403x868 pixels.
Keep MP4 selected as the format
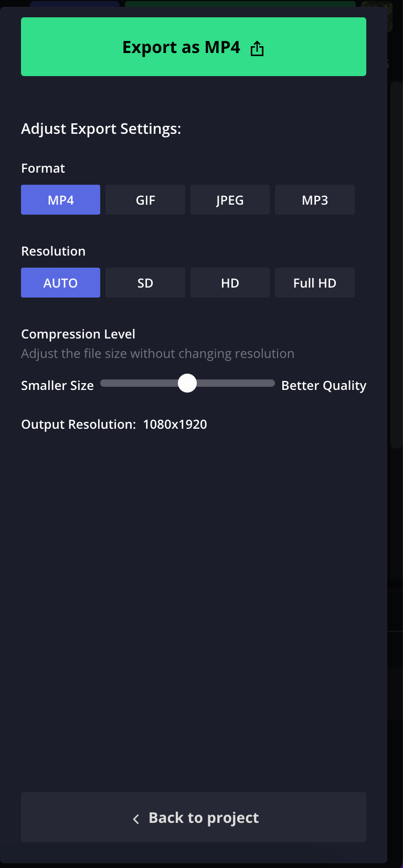pyautogui.click(x=60, y=200)
